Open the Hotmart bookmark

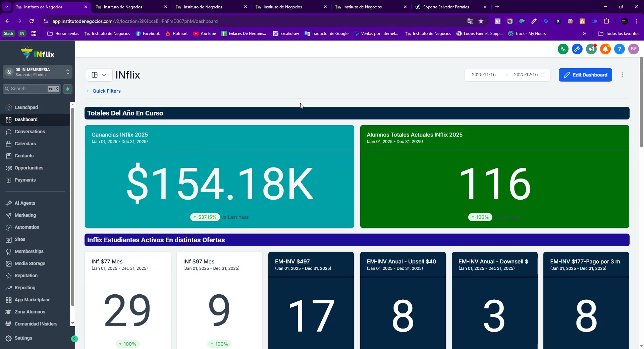click(176, 34)
